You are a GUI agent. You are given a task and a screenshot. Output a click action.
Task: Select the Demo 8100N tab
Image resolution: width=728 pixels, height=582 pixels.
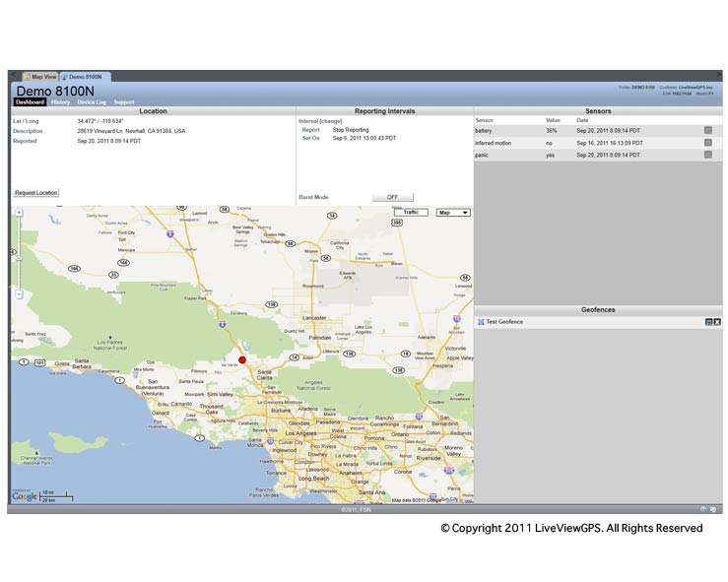coord(85,76)
